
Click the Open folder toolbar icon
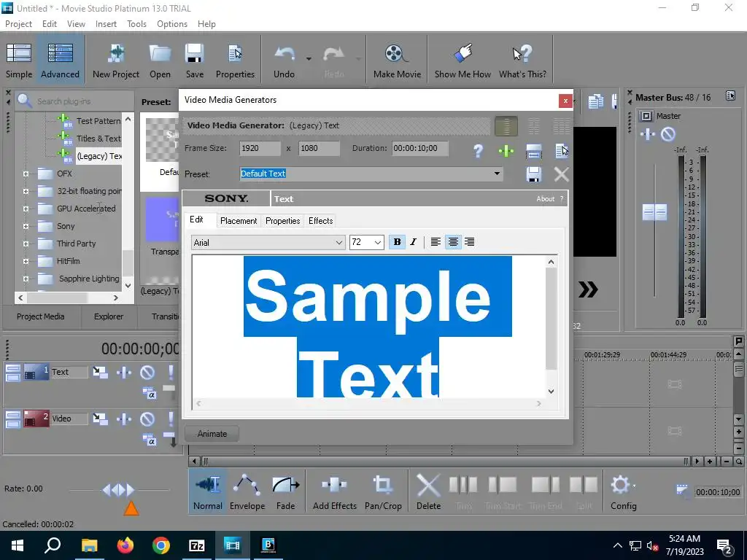point(160,61)
